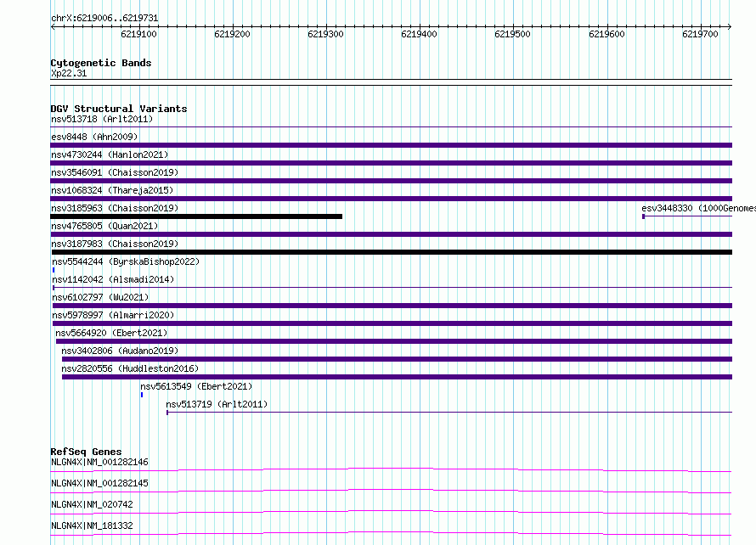756x545 pixels.
Task: Click the 6219200 ruler position label
Action: (x=232, y=34)
